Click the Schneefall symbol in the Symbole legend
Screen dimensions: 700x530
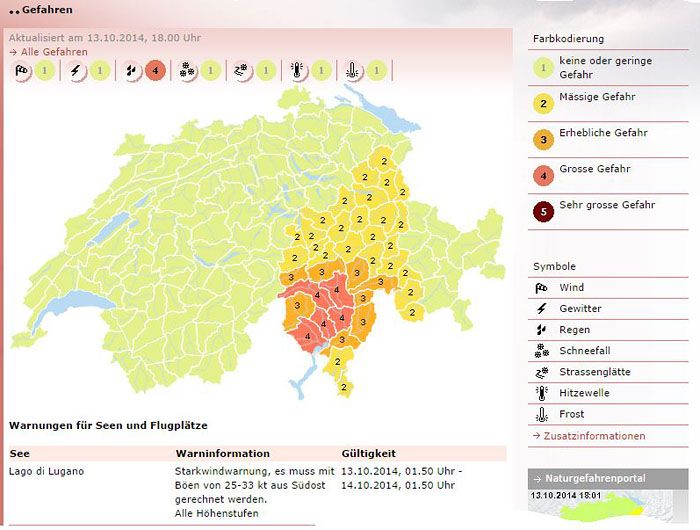(x=541, y=351)
